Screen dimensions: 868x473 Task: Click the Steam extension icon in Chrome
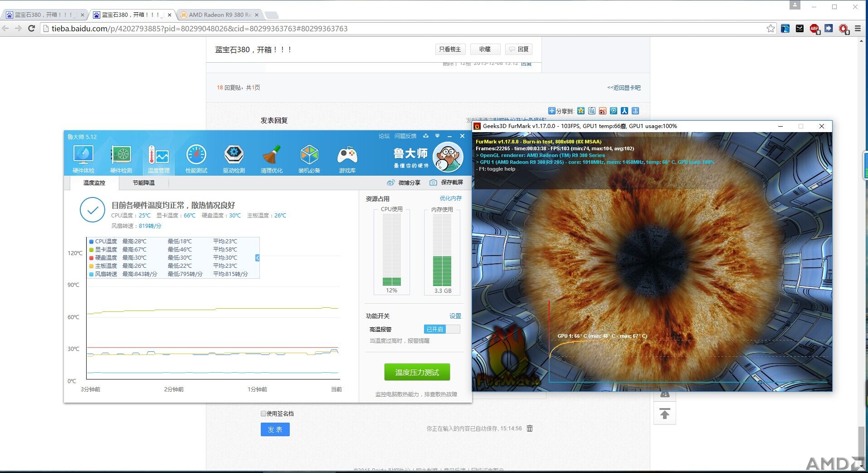[x=800, y=29]
